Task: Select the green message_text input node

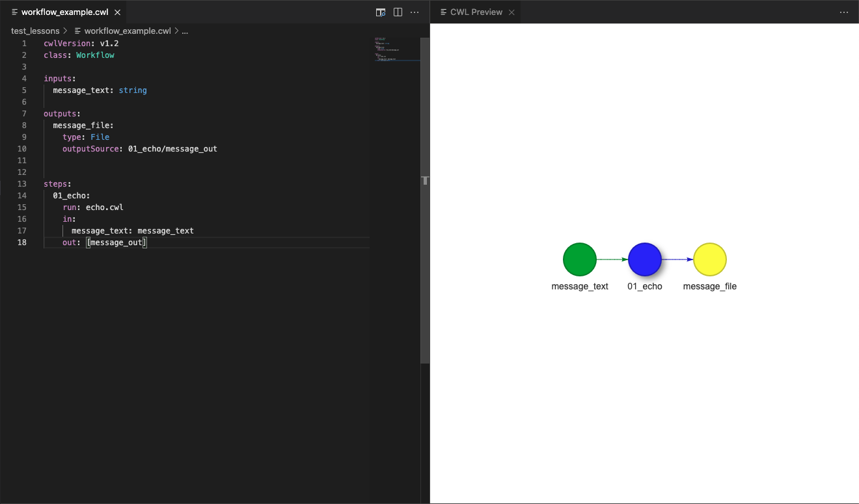Action: click(580, 259)
